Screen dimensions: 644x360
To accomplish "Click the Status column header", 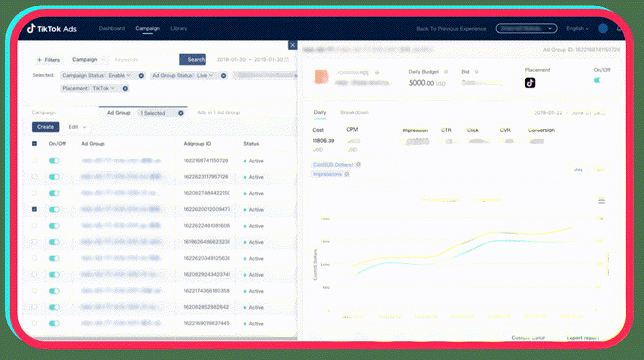I will click(251, 144).
